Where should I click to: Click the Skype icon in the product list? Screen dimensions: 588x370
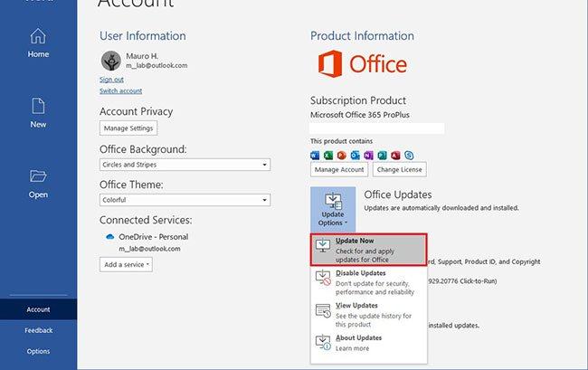(x=409, y=155)
